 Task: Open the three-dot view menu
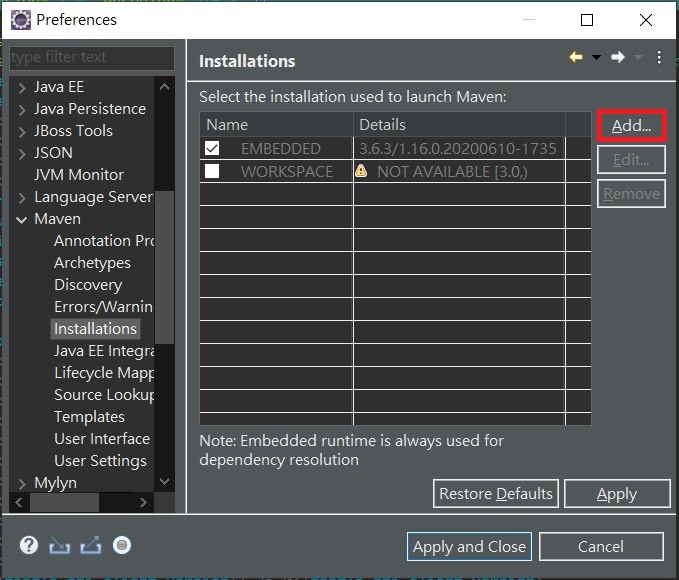pyautogui.click(x=659, y=57)
